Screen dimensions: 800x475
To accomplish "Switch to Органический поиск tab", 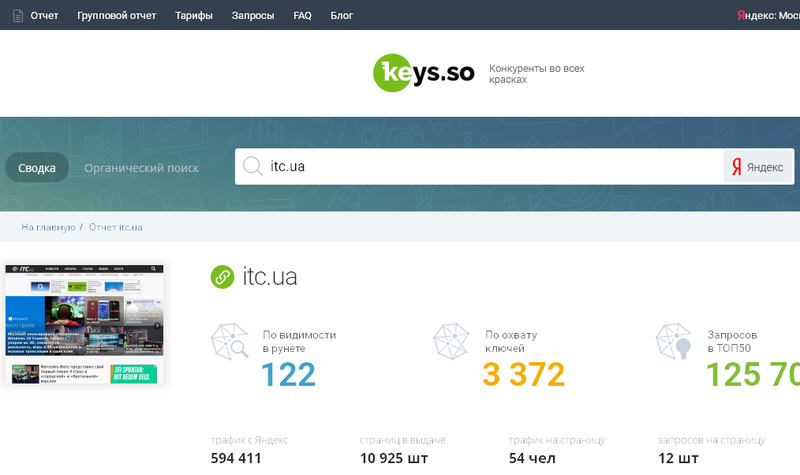I will (141, 168).
